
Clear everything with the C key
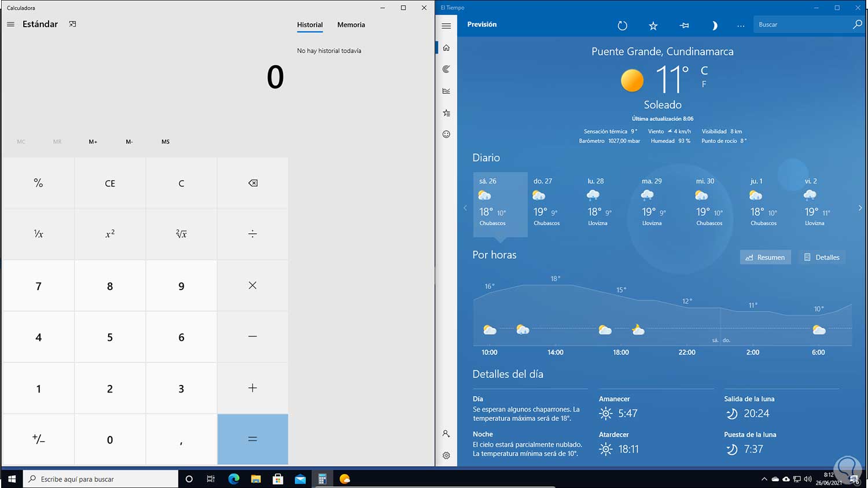[x=181, y=183]
